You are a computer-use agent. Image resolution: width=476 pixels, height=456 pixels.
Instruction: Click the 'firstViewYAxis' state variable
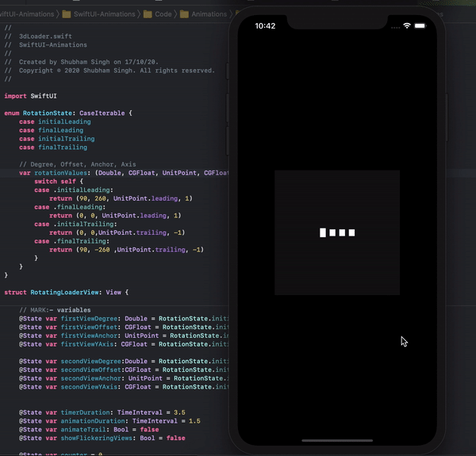[x=87, y=344]
